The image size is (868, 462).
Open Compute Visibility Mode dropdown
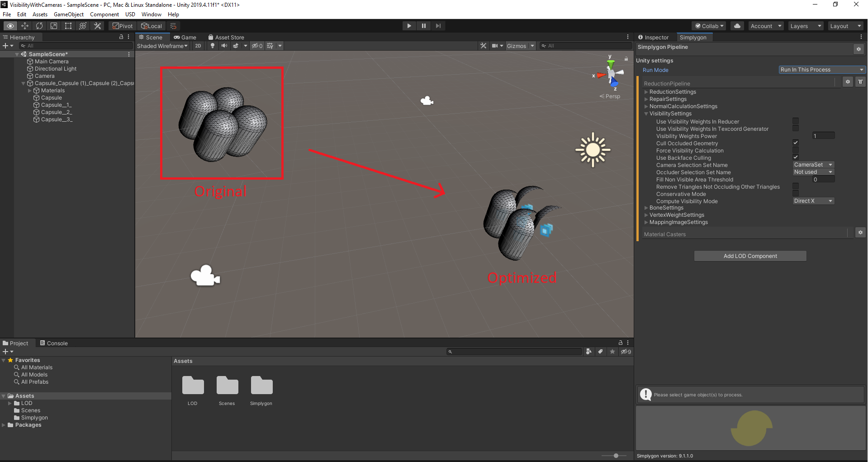[x=813, y=201]
